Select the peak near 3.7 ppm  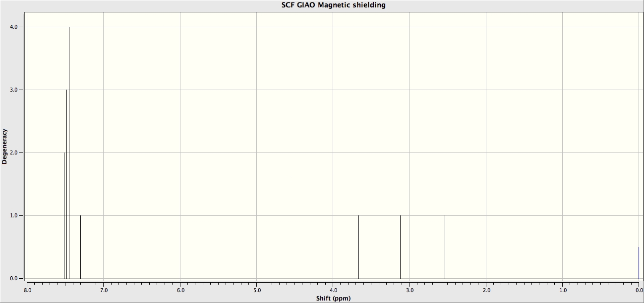pyautogui.click(x=358, y=247)
